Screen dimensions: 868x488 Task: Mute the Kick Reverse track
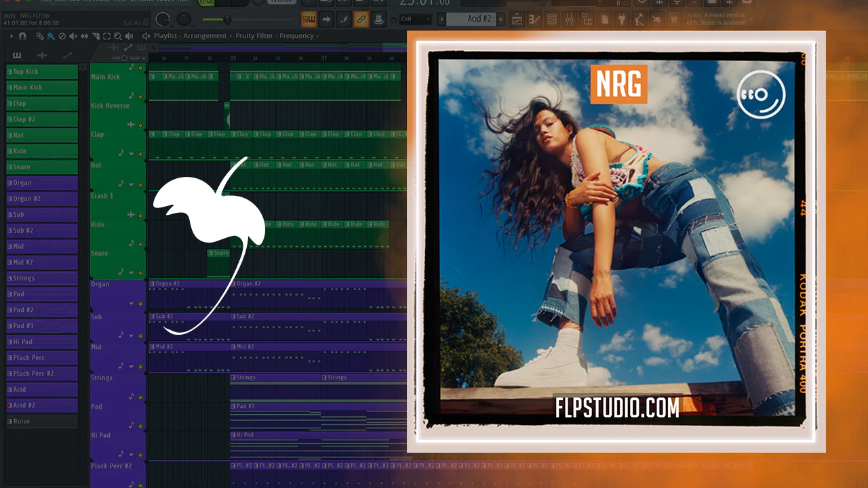(140, 125)
